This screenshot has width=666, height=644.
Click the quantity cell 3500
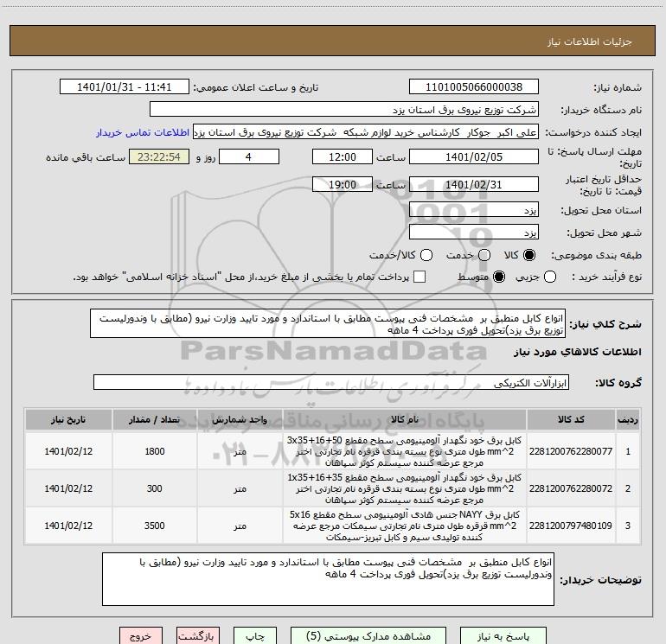154,526
